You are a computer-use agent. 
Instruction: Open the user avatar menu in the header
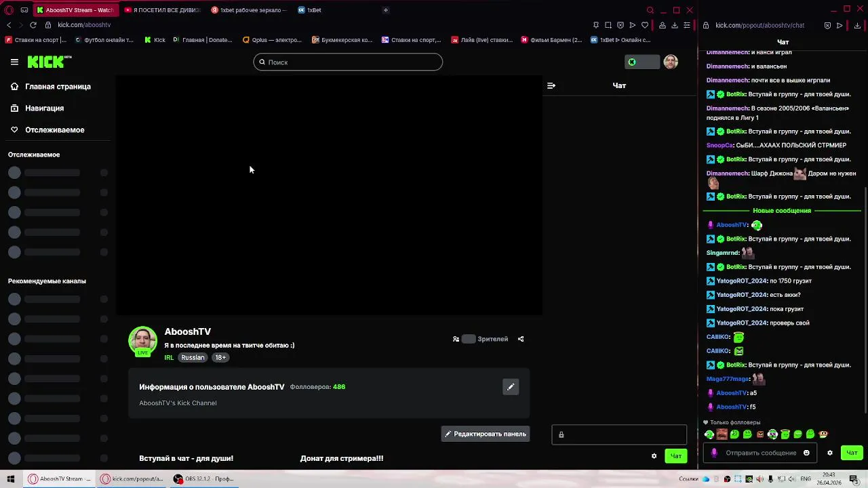671,62
